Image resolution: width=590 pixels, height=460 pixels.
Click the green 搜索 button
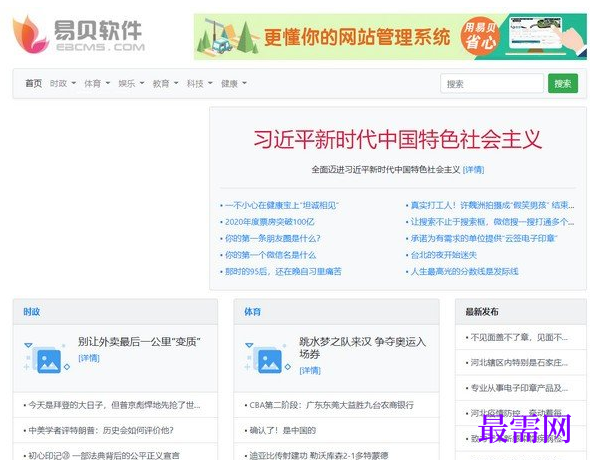(x=563, y=83)
